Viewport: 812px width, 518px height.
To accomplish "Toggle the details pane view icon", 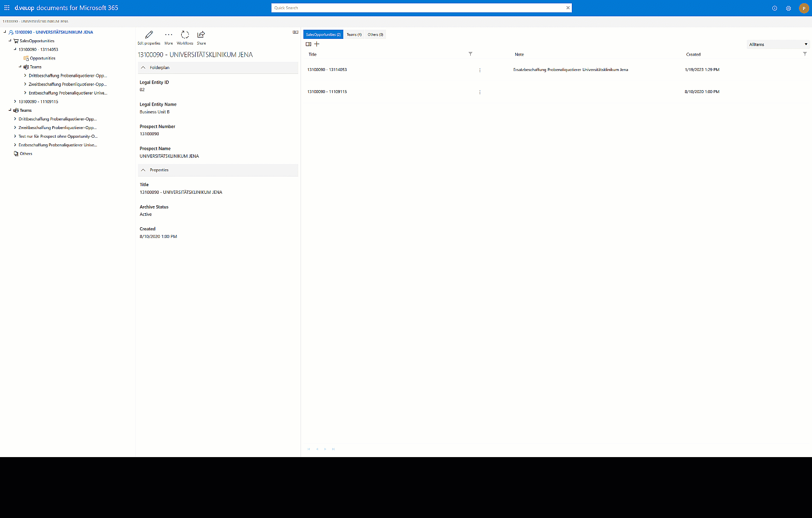I will (x=309, y=44).
